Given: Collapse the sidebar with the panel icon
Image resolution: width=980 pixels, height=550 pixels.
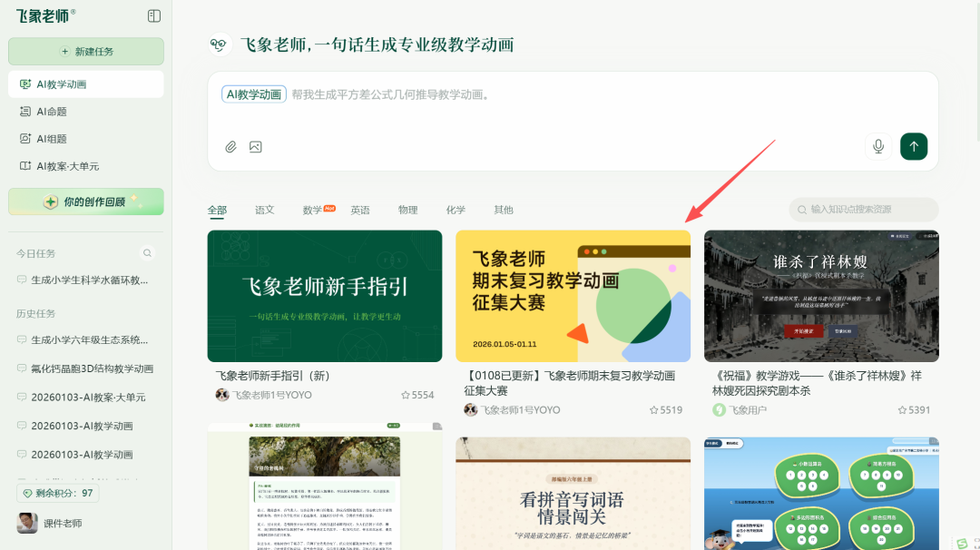Looking at the screenshot, I should (x=153, y=15).
